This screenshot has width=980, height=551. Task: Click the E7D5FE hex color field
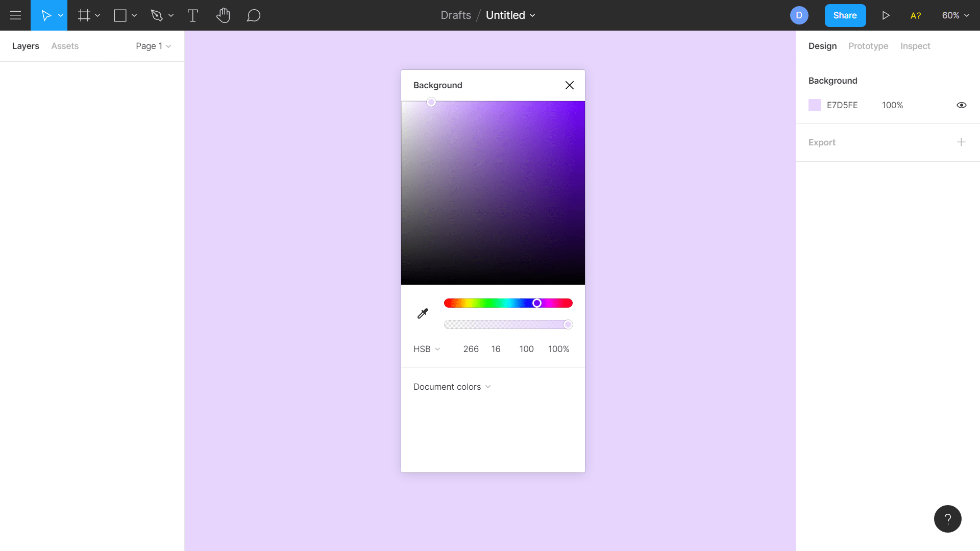click(842, 105)
